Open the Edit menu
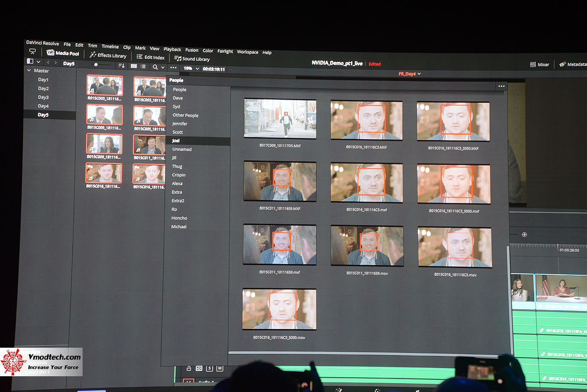 (79, 45)
